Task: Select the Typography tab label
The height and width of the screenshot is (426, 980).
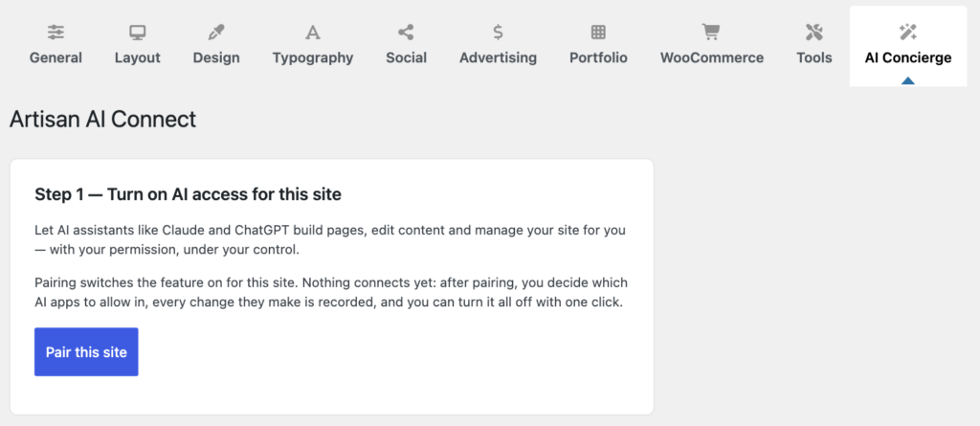Action: [313, 58]
